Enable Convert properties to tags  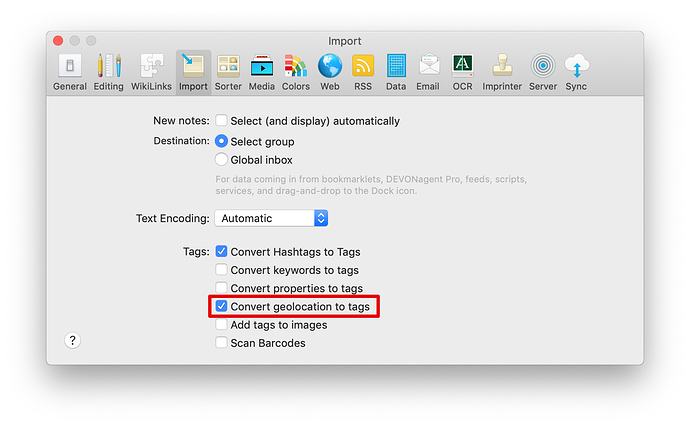[221, 287]
